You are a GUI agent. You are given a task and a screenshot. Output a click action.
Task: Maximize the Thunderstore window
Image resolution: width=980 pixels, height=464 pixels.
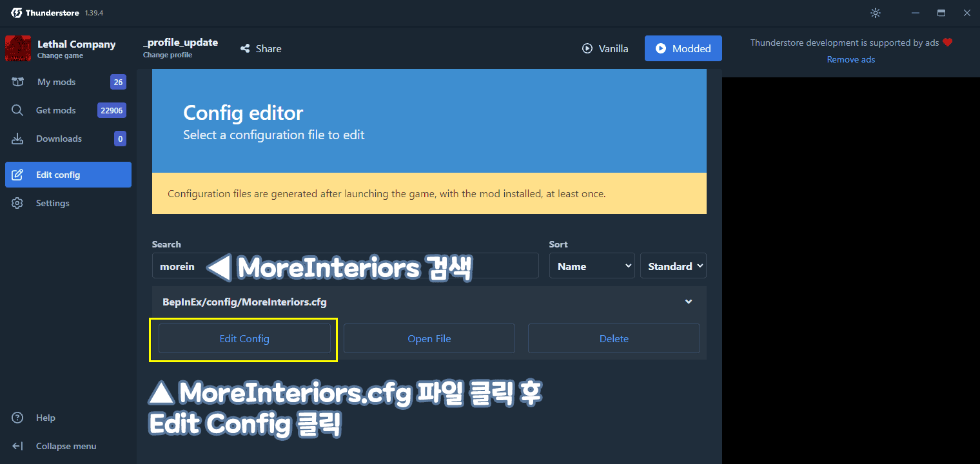tap(941, 13)
